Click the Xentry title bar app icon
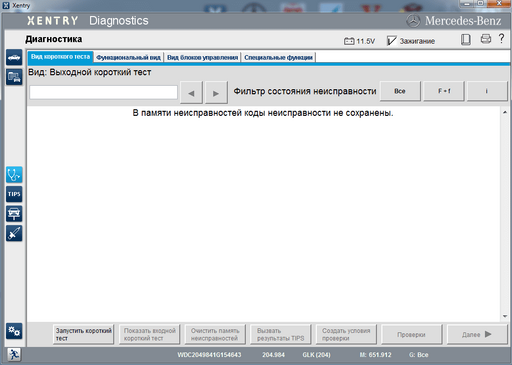 point(6,5)
